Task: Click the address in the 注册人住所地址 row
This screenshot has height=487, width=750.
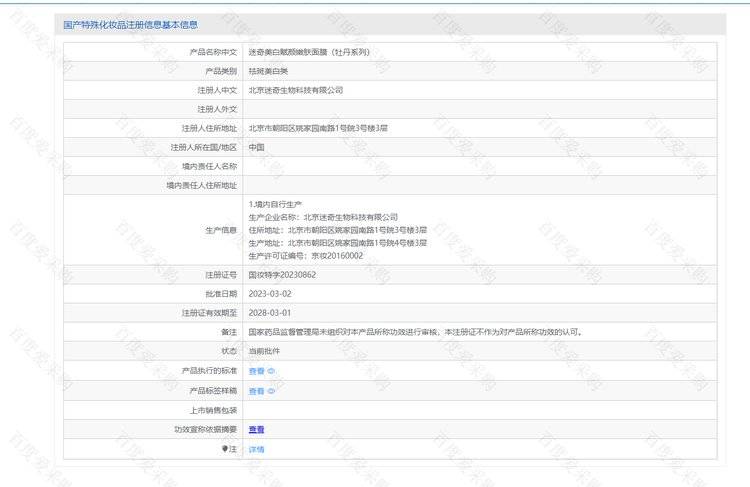Action: click(x=317, y=129)
